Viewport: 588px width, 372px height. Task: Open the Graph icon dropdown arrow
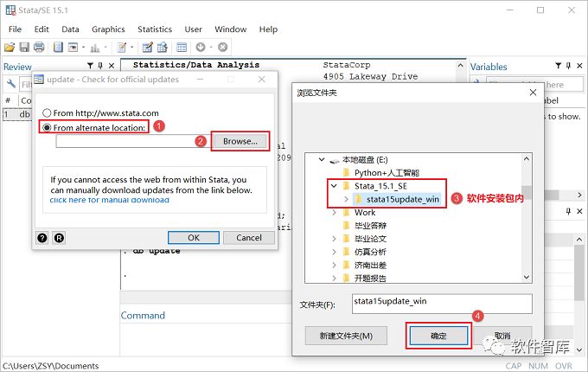click(105, 48)
